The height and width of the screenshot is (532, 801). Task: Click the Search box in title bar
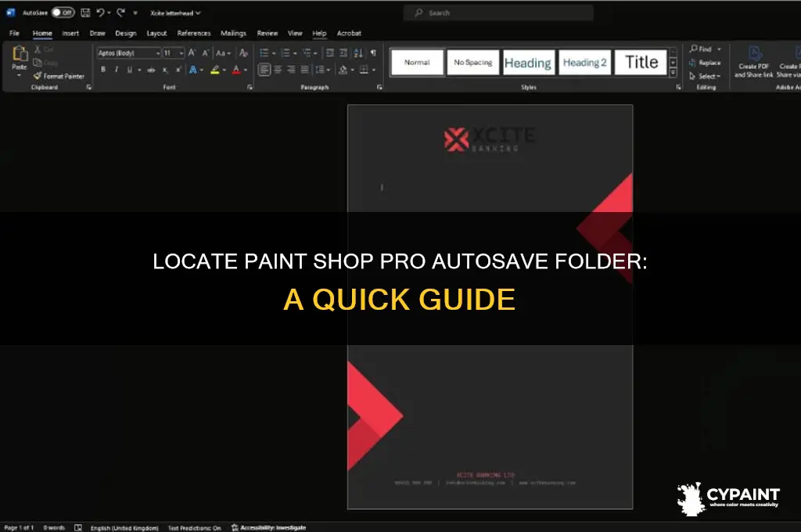click(498, 13)
